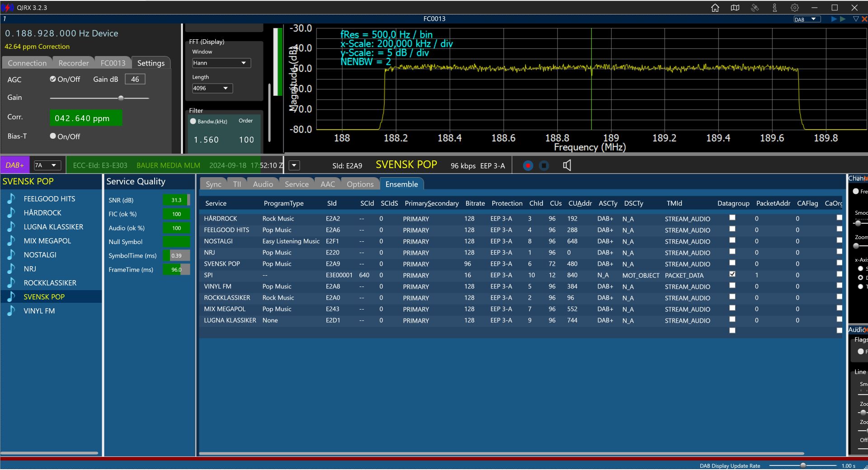The image size is (868, 470).
Task: Open settings via the gear icon
Action: tap(794, 8)
